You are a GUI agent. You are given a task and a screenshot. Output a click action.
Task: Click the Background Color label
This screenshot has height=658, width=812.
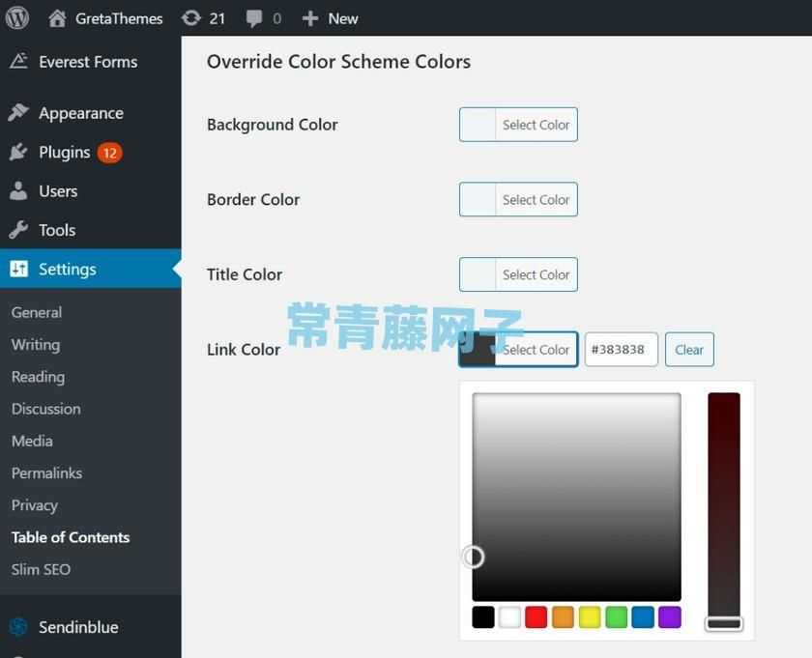(273, 125)
